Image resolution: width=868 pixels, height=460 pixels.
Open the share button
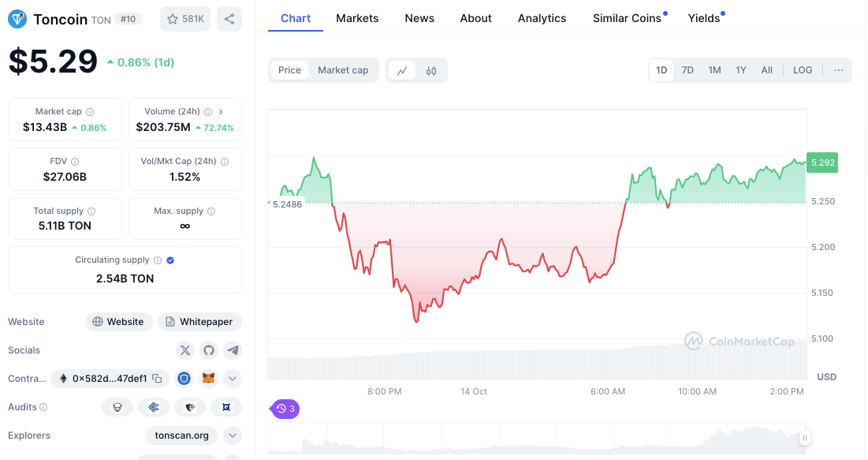pos(229,19)
